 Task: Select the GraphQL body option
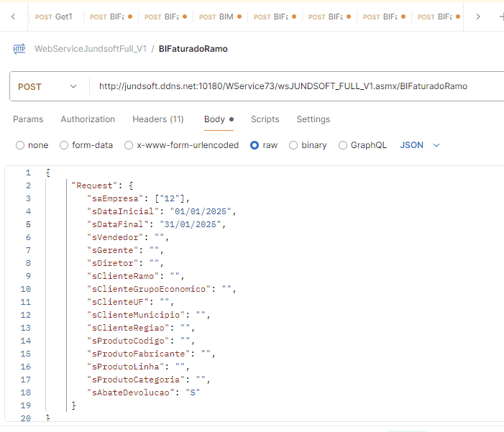[x=343, y=145]
